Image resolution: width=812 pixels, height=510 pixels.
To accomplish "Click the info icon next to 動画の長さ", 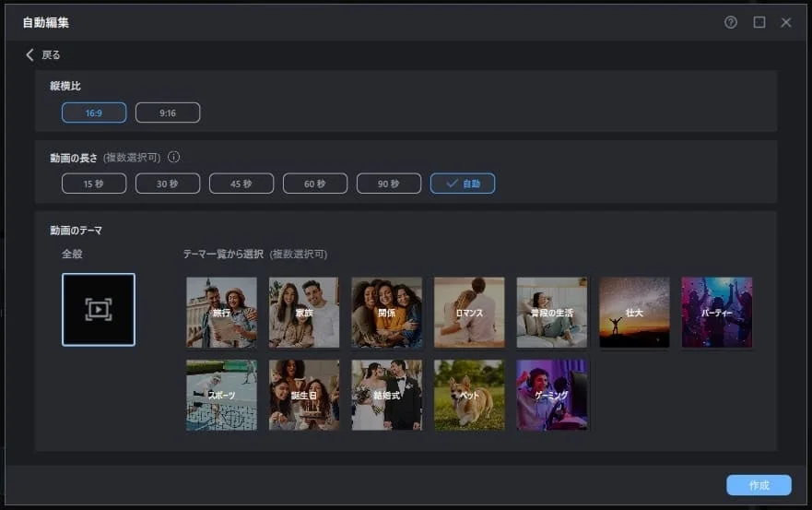I will click(173, 157).
